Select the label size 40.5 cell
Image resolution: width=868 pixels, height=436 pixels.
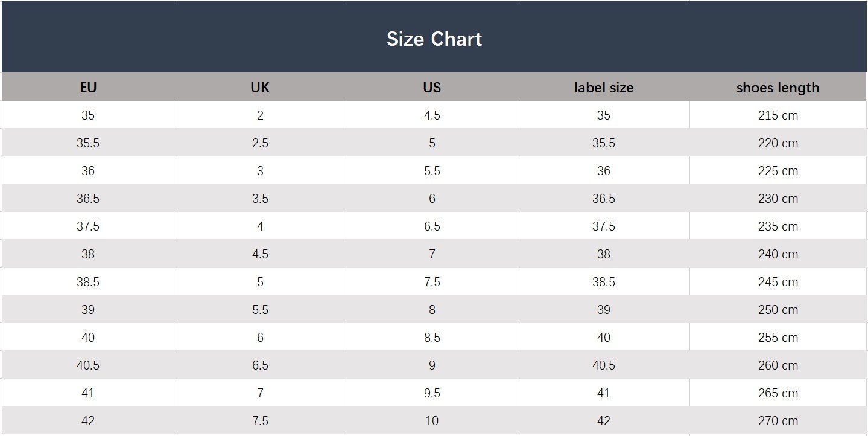pyautogui.click(x=604, y=365)
